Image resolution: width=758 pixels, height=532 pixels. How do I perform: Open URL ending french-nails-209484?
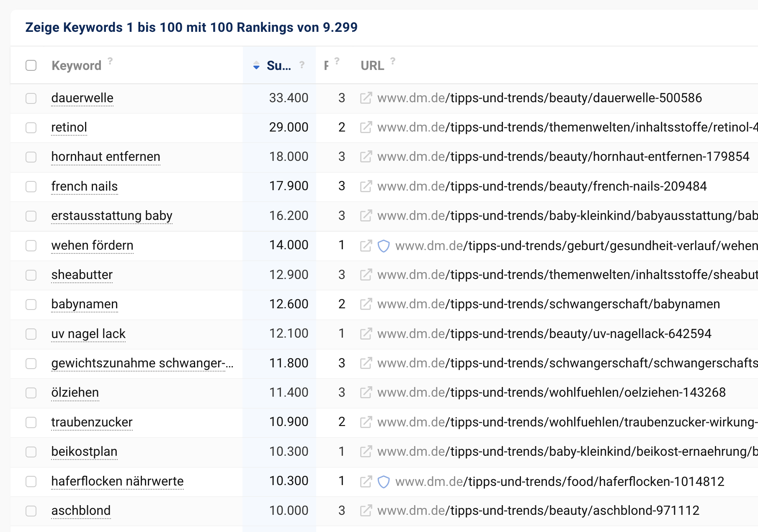pyautogui.click(x=542, y=186)
